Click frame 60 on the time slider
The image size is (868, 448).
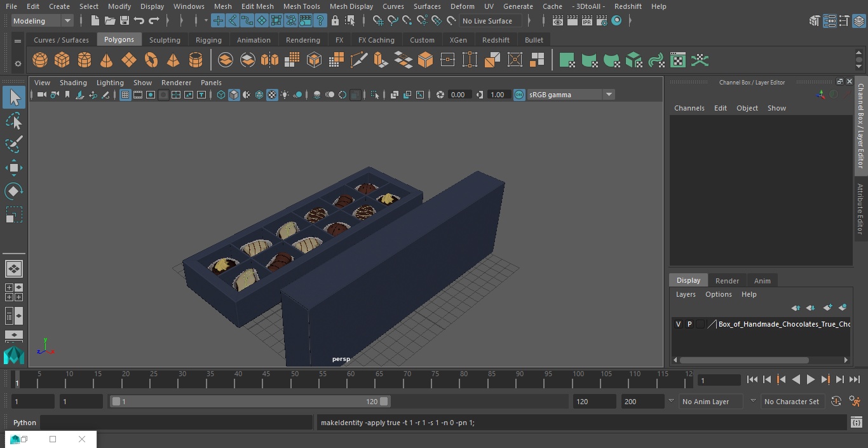(351, 379)
